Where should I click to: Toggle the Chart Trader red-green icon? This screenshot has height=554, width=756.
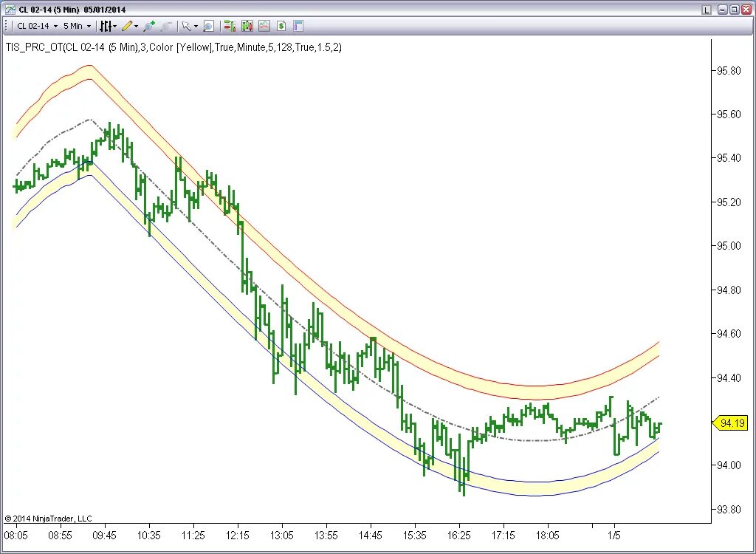(x=230, y=26)
